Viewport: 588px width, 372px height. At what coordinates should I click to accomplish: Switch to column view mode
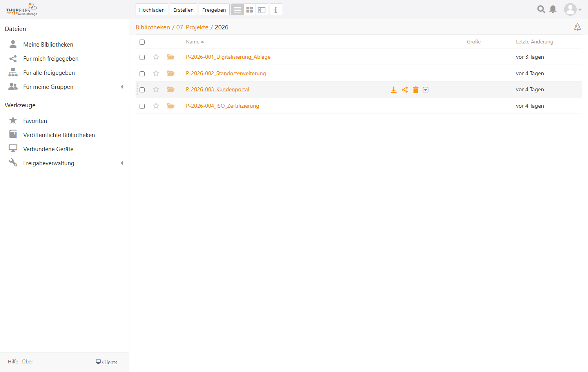tap(262, 10)
